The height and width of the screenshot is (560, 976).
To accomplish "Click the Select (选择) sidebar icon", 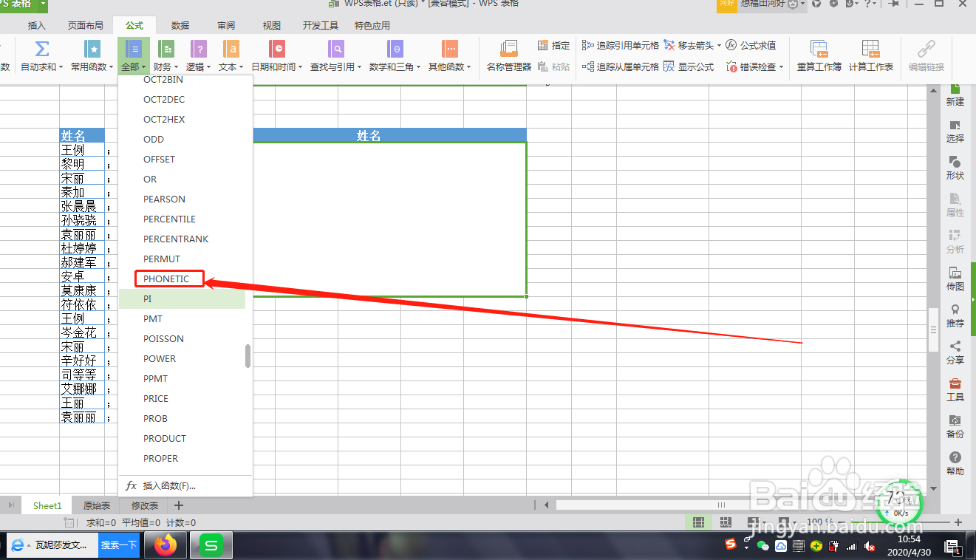I will (955, 132).
